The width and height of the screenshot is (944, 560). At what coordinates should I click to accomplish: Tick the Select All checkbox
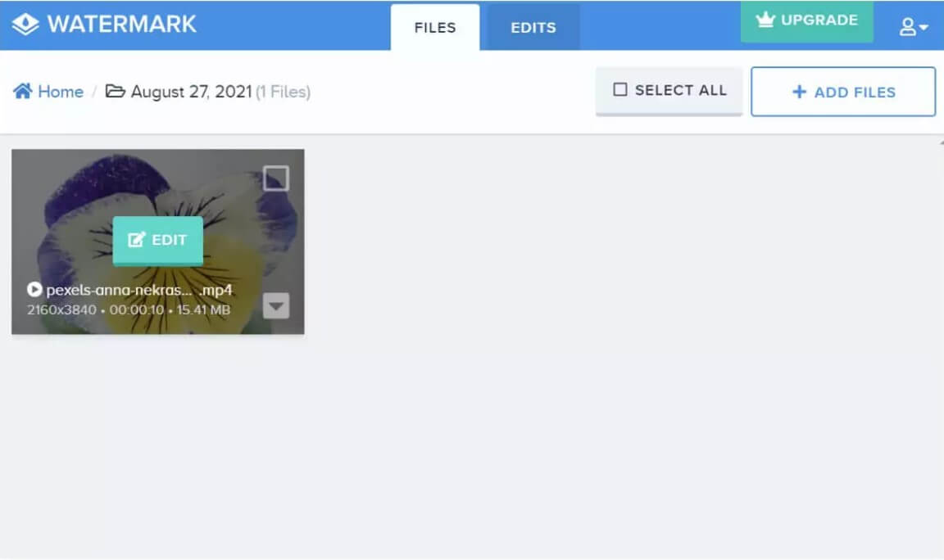point(620,89)
